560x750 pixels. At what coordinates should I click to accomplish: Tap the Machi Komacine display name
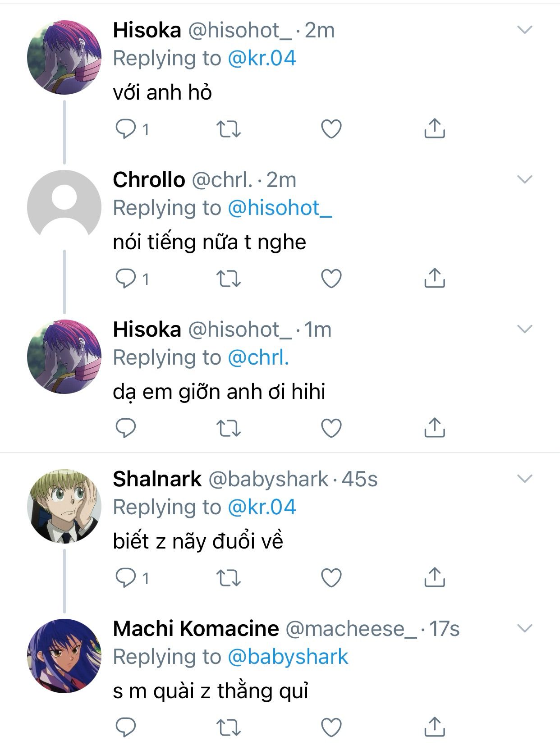coord(196,628)
